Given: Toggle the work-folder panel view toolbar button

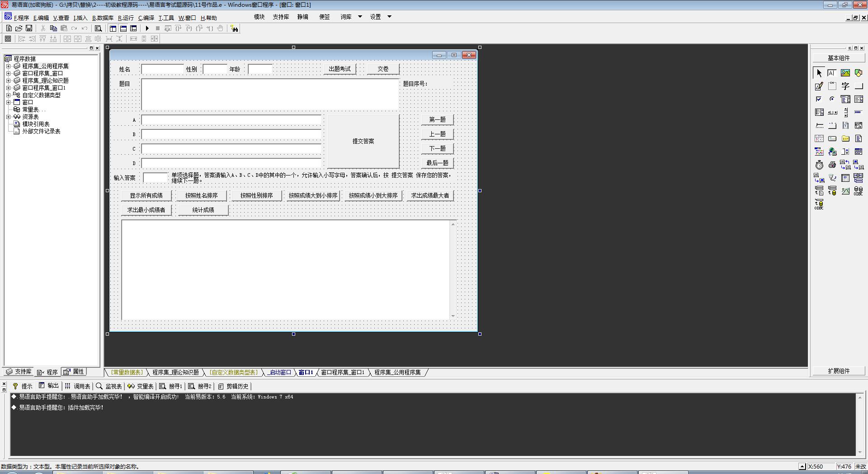Looking at the screenshot, I should click(x=113, y=28).
